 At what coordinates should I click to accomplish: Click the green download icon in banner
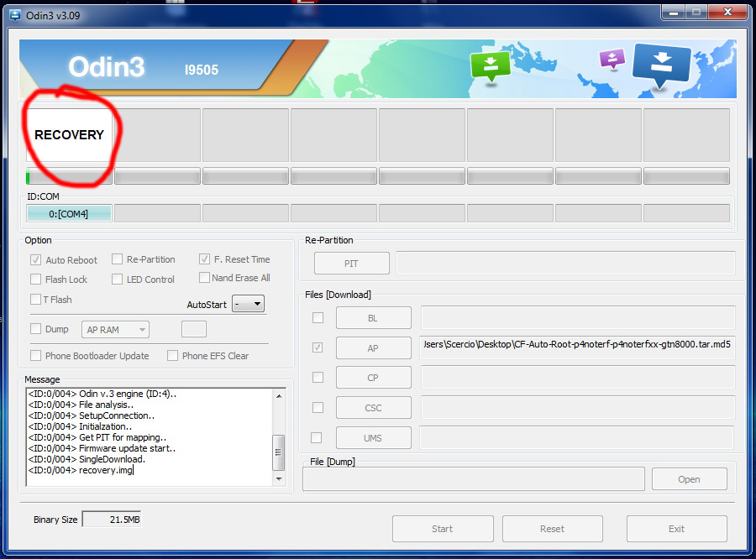[x=490, y=66]
